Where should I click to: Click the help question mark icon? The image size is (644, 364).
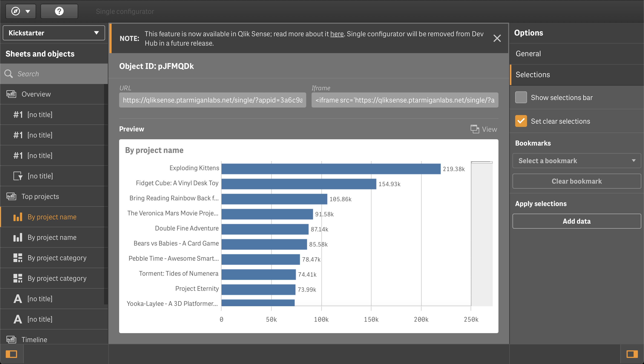pos(59,11)
